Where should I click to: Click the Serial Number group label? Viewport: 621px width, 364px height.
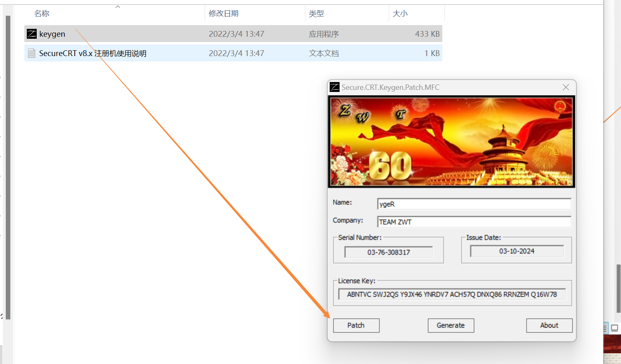tap(359, 237)
